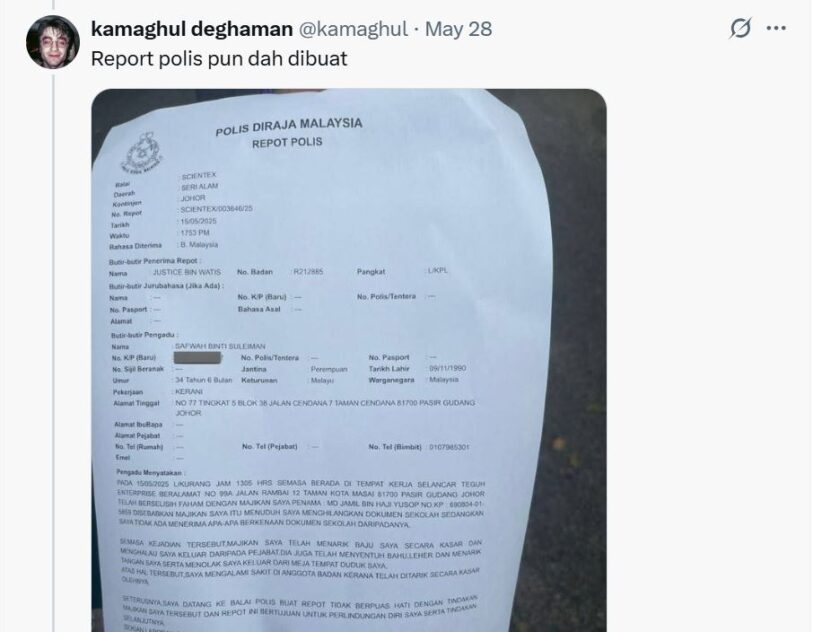Open the attached police report photo

[x=349, y=360]
